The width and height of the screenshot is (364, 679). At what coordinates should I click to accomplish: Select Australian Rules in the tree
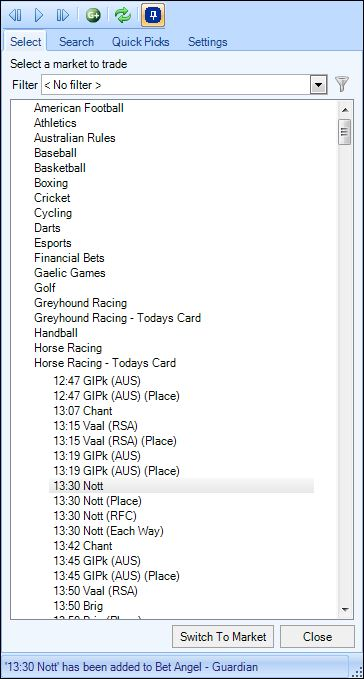75,138
